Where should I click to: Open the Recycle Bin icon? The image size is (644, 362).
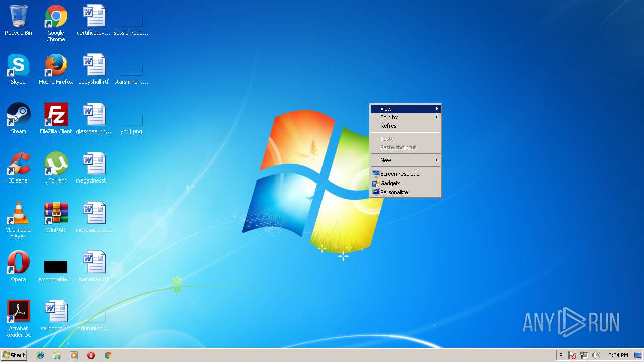18,20
